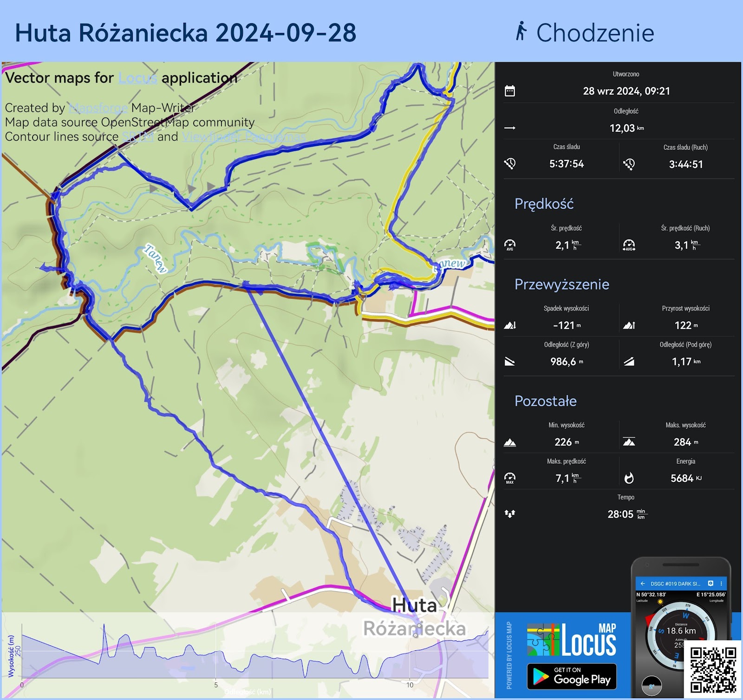743x700 pixels.
Task: Click the 10 km mark on elevation chart
Action: [410, 685]
